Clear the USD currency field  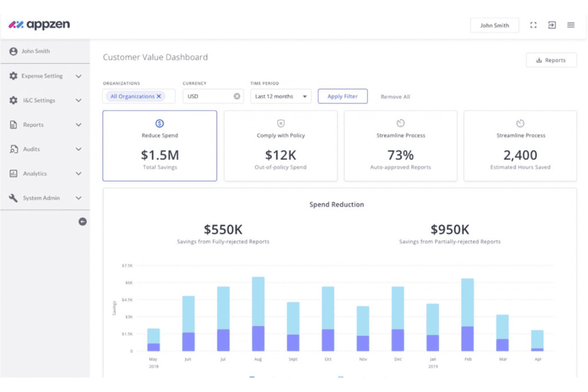pos(237,96)
